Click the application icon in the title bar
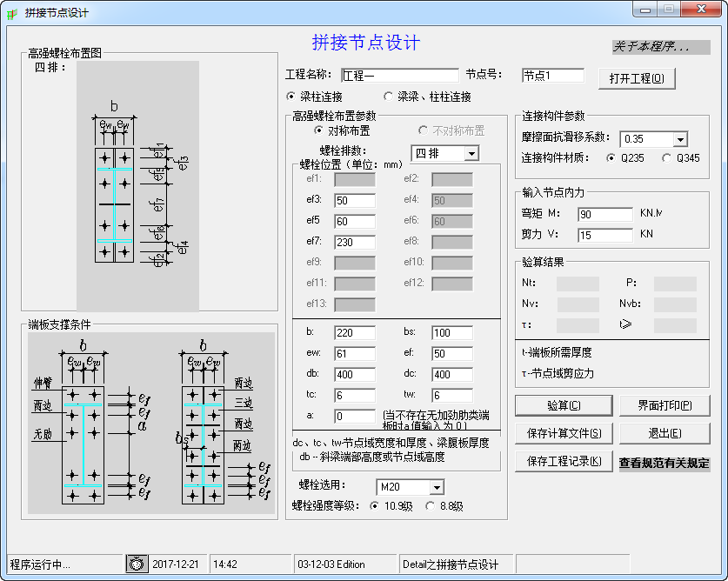This screenshot has width=728, height=581. [12, 10]
